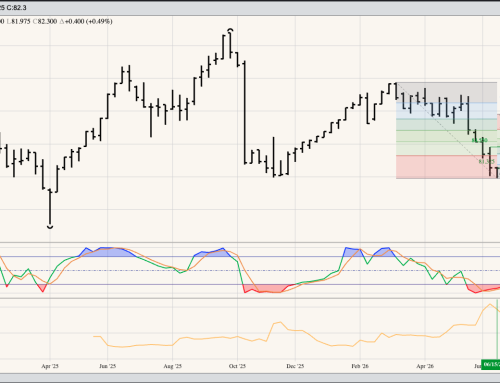500x383 pixels.
Task: Click the '81.325' Fibonacci level label
Action: (486, 161)
